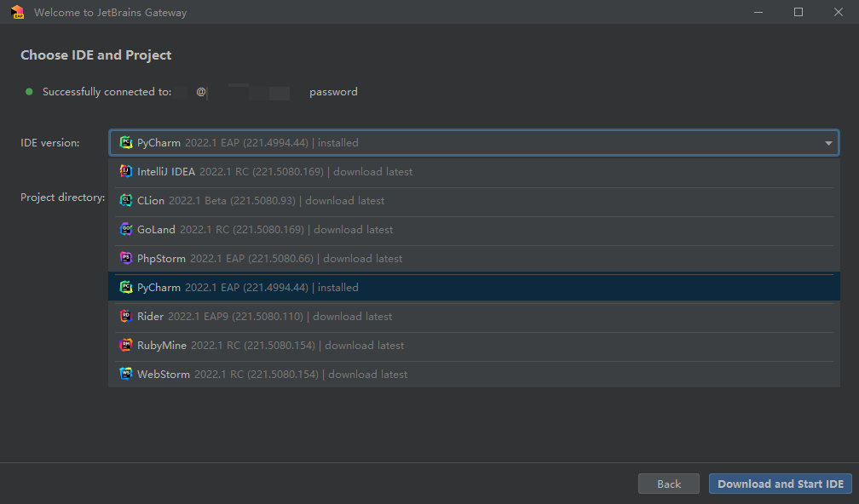Choose Rider 2022.1 EAP9 from the list
The height and width of the screenshot is (504, 859).
(x=474, y=317)
